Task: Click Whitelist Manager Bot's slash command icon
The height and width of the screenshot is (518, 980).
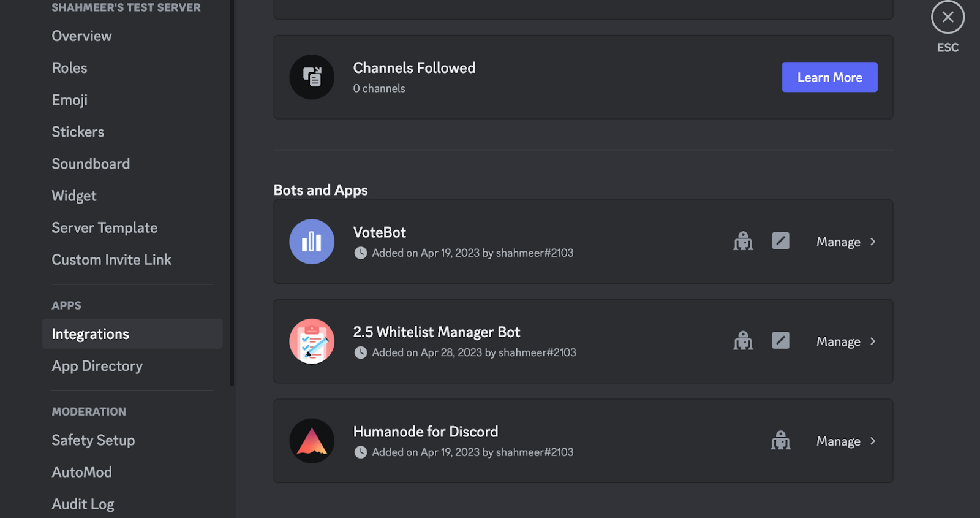Action: (780, 340)
